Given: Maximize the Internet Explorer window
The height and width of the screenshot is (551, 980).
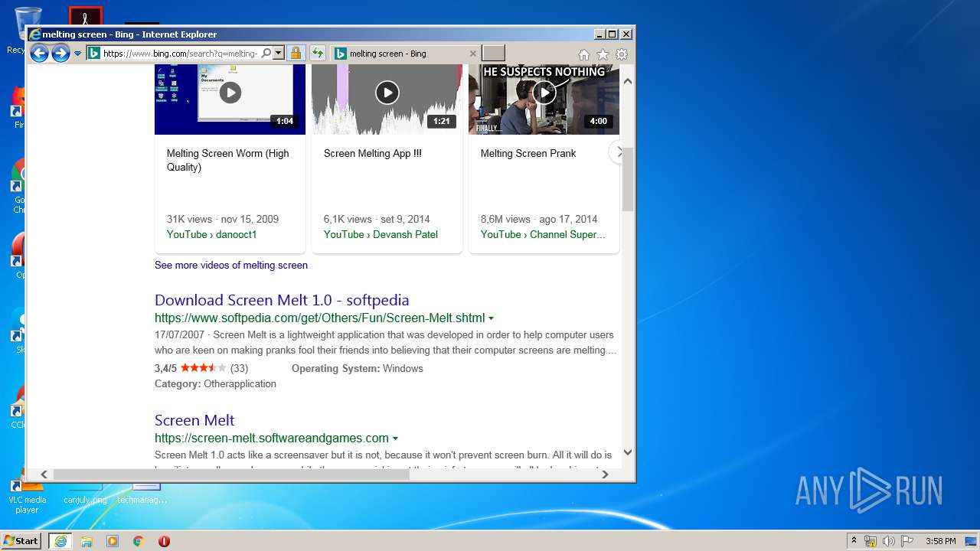Looking at the screenshot, I should coord(612,34).
